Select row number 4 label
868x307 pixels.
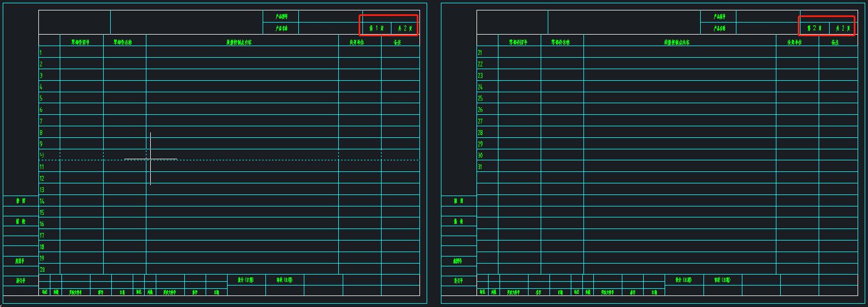tap(41, 87)
